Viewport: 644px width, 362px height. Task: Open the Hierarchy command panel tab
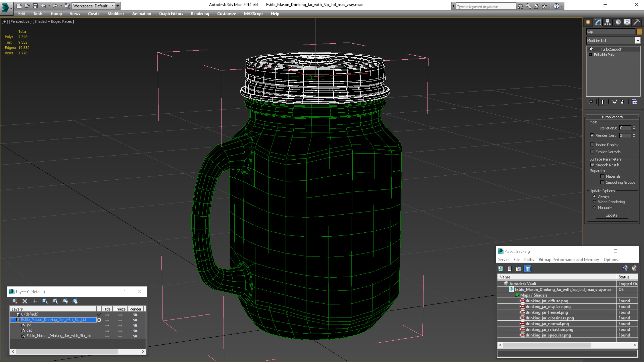click(x=608, y=22)
